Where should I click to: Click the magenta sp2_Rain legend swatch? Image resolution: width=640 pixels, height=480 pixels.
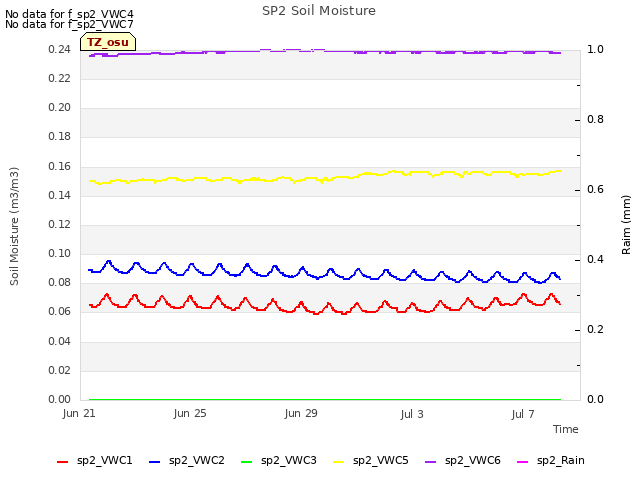point(522,462)
